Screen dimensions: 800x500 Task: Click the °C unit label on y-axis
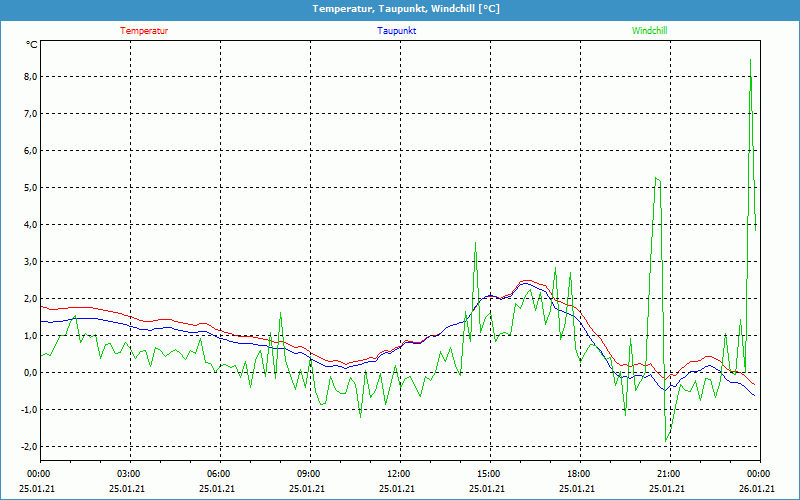click(31, 45)
